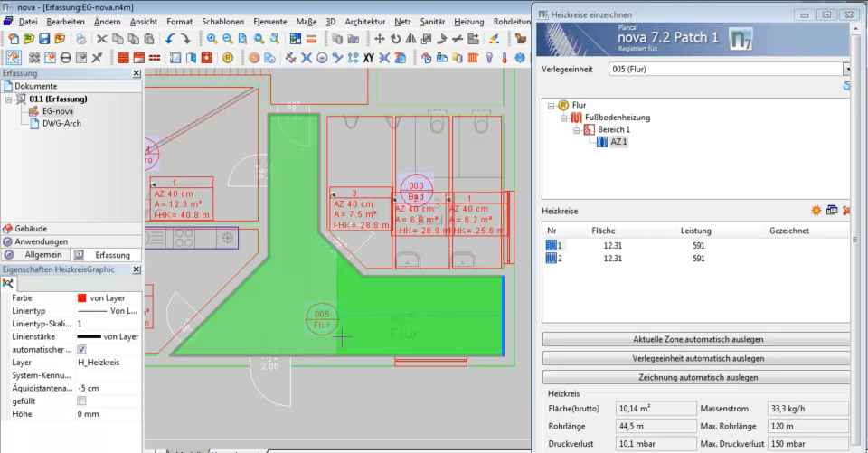
Task: Click the sun icon to create new Heizkreis
Action: (x=816, y=211)
